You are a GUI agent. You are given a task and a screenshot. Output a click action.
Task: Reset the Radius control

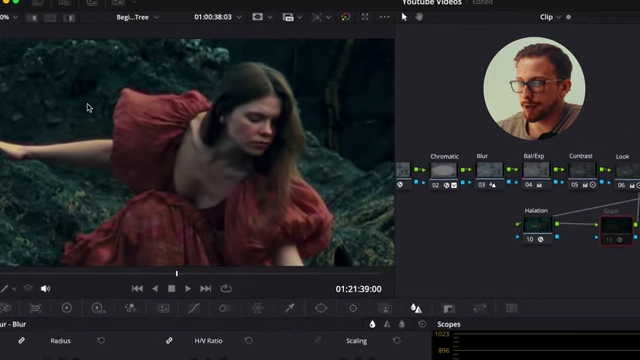tap(101, 340)
